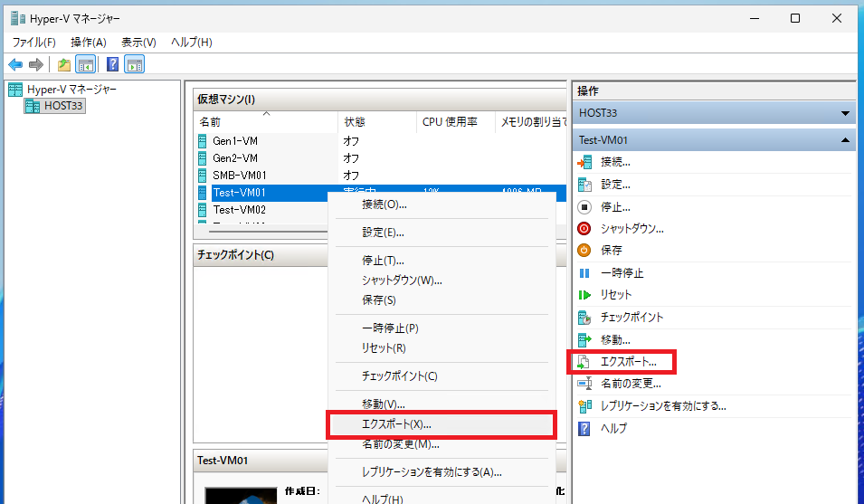Click the blue Help question mark toolbar icon
Viewport: 864px width, 504px height.
click(x=112, y=65)
